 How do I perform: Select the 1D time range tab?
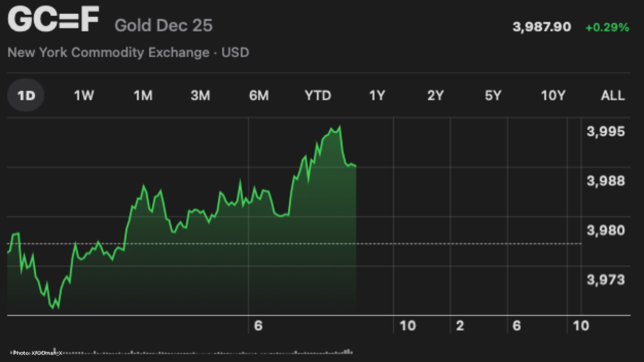26,95
